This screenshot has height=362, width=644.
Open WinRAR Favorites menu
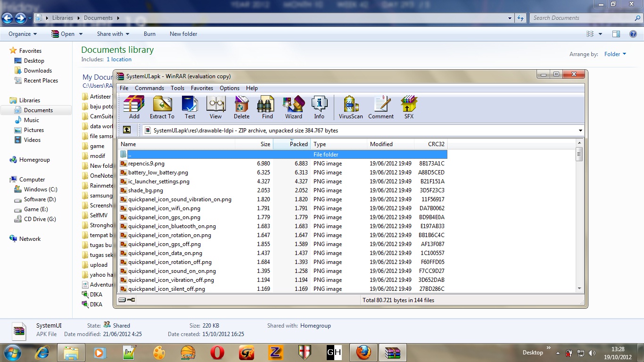click(x=202, y=88)
